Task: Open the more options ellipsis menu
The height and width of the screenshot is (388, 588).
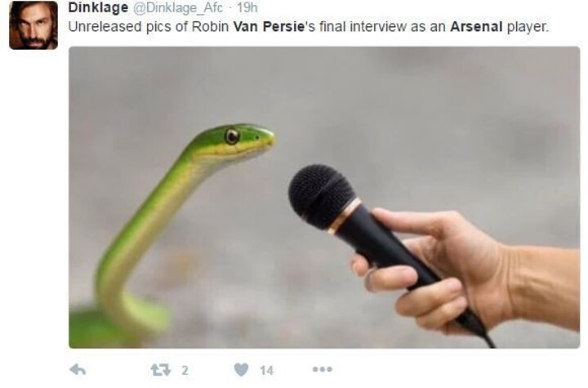Action: click(323, 369)
